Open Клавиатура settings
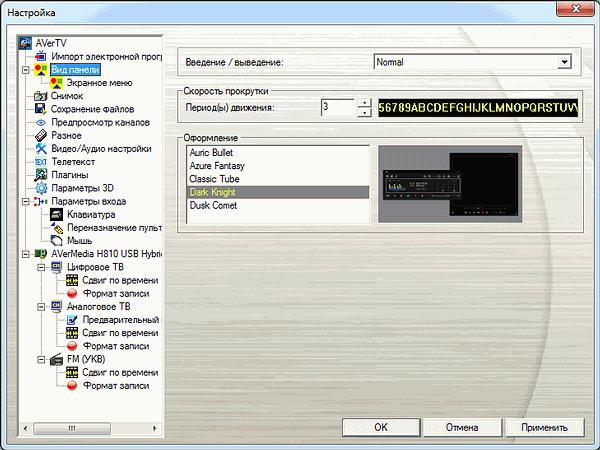This screenshot has height=450, width=600. coord(91,214)
